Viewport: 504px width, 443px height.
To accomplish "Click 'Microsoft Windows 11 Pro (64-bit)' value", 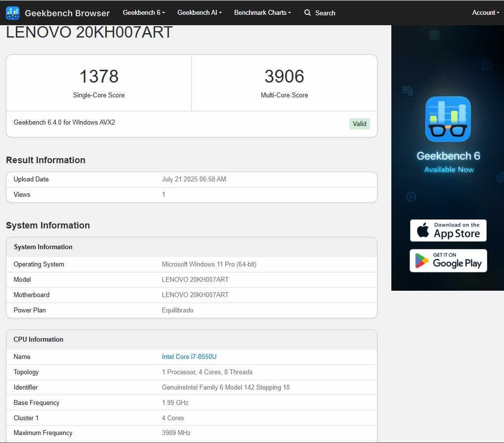I will 209,264.
